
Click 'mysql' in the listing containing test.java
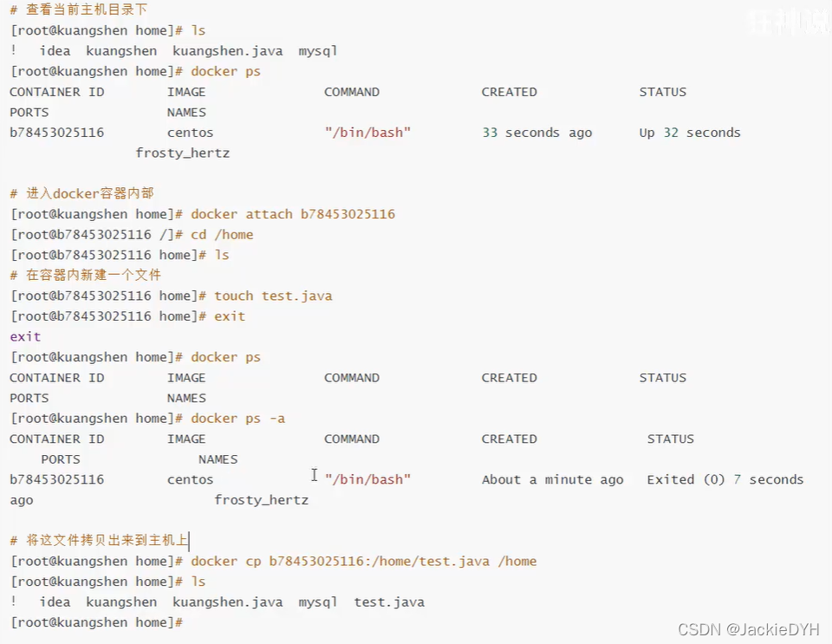317,602
